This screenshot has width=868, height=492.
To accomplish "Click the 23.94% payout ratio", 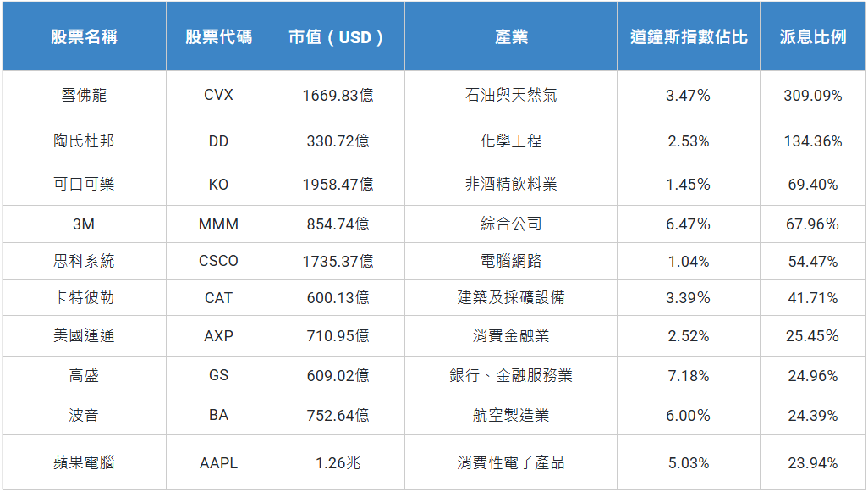I will pyautogui.click(x=813, y=463).
